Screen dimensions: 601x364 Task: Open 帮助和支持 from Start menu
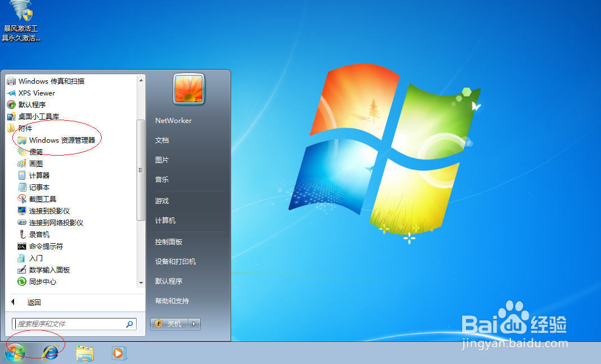(x=172, y=301)
